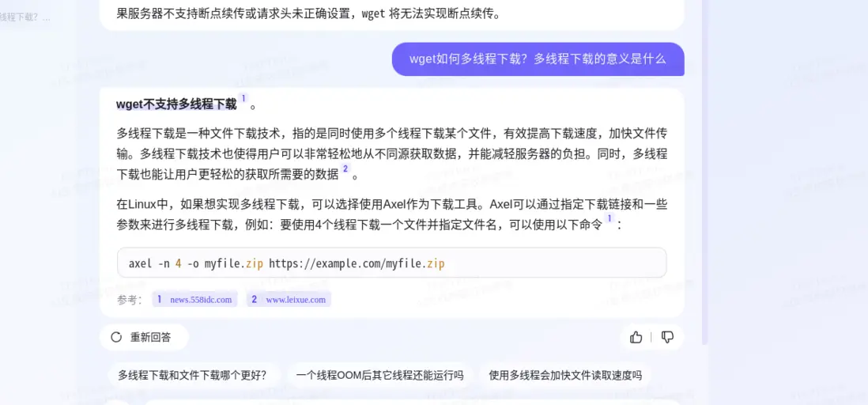Select suggestion 多线程下载和文件下载哪个更好?
This screenshot has width=868, height=405.
(x=192, y=375)
